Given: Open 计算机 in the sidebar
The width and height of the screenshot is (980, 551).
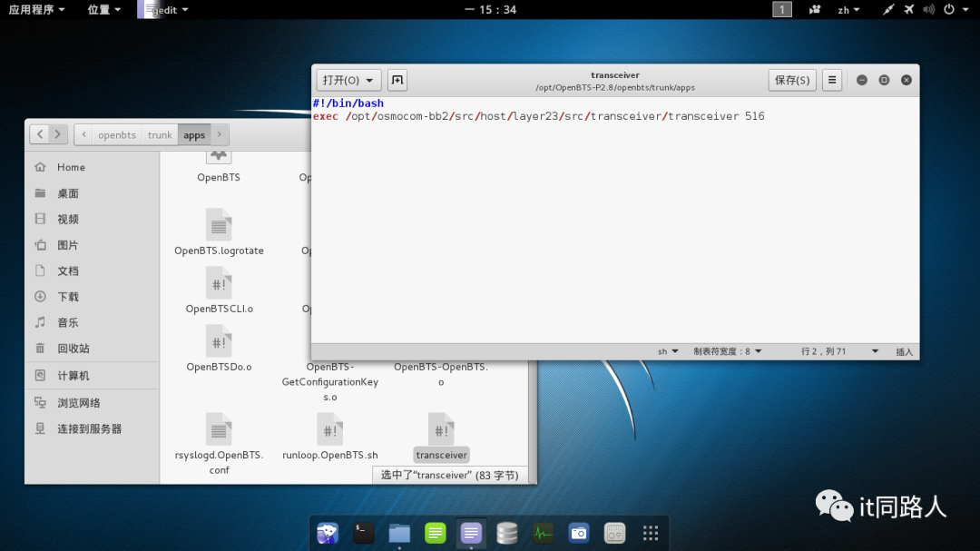Looking at the screenshot, I should [x=92, y=375].
